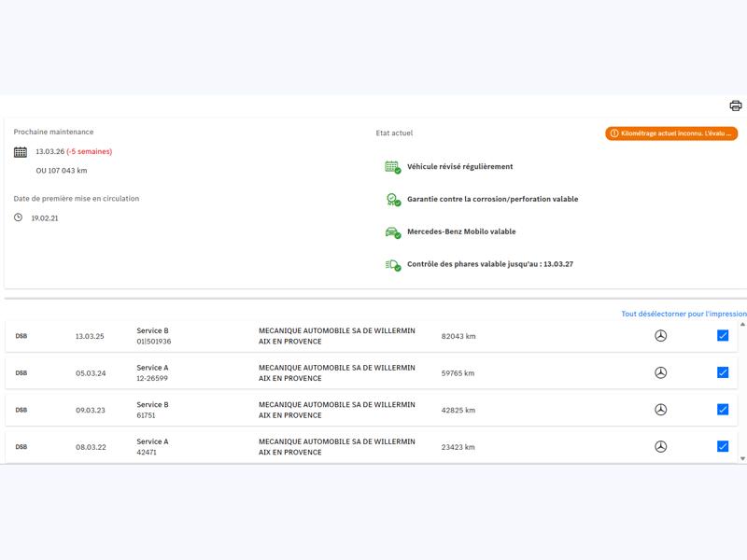The image size is (747, 560).
Task: Click the orange Kilométrage actuel inconnu warning
Action: click(671, 133)
